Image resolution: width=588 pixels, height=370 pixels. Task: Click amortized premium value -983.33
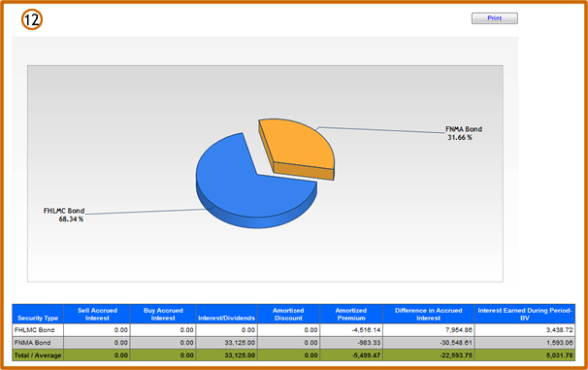369,343
